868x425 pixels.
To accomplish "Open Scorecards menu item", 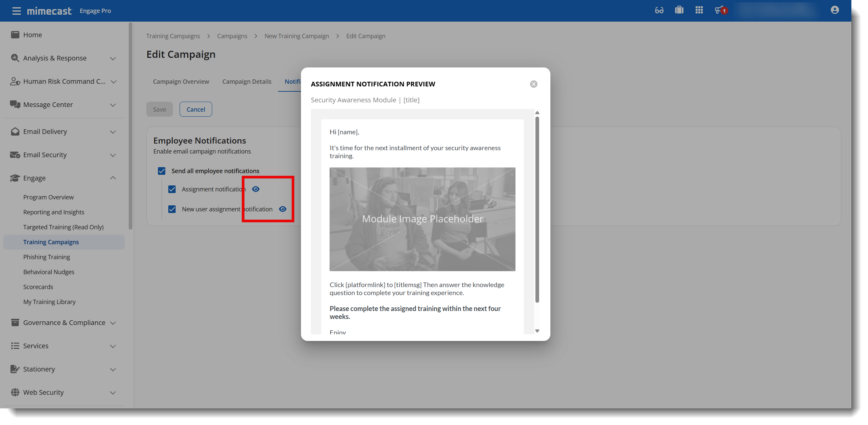I will (x=38, y=286).
